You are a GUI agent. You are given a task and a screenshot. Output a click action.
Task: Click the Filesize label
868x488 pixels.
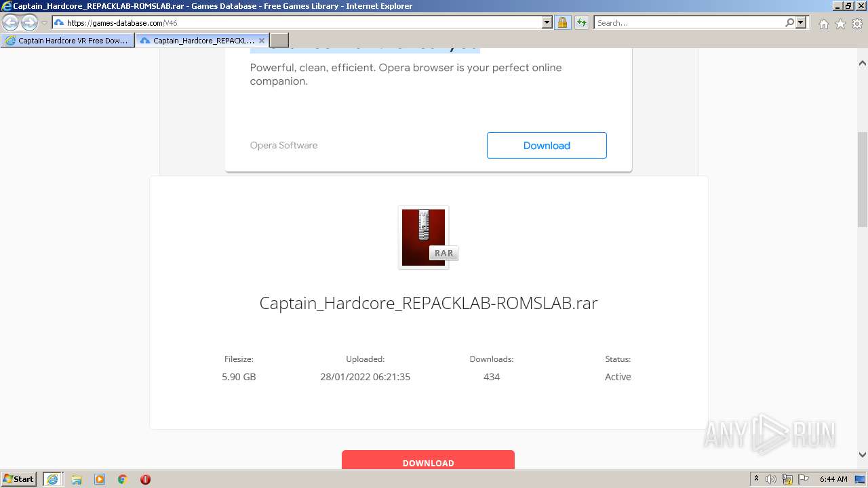(239, 359)
